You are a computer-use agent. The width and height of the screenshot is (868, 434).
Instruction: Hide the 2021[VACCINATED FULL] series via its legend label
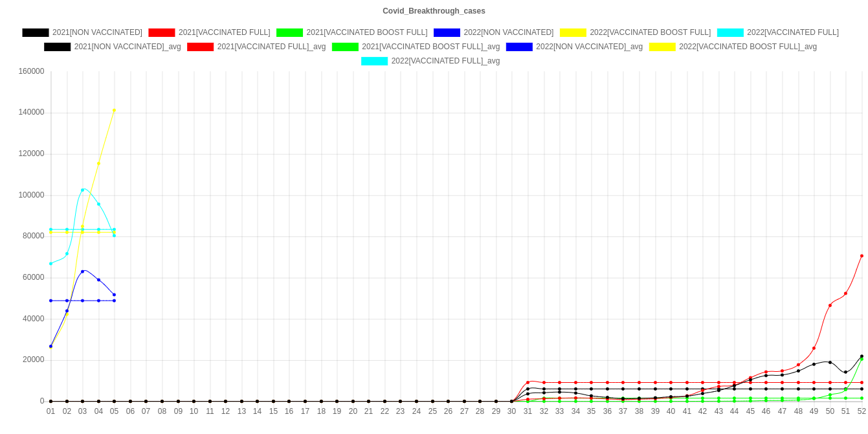224,32
